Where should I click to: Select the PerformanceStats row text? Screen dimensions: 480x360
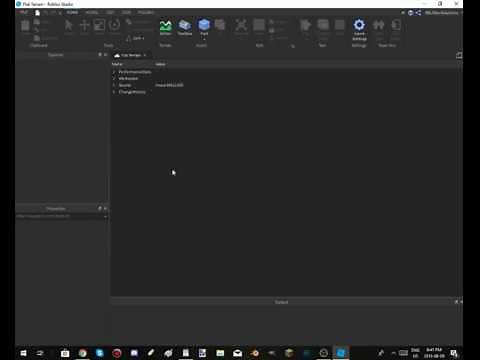(x=135, y=72)
